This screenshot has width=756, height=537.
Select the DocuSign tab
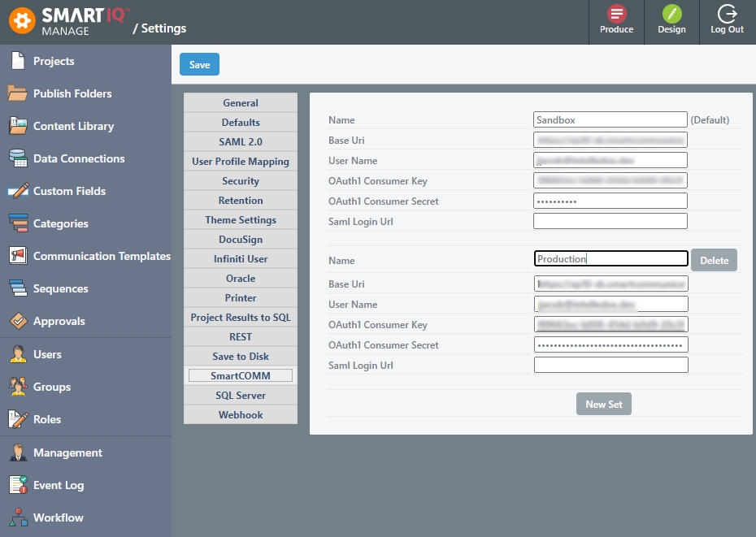click(241, 240)
